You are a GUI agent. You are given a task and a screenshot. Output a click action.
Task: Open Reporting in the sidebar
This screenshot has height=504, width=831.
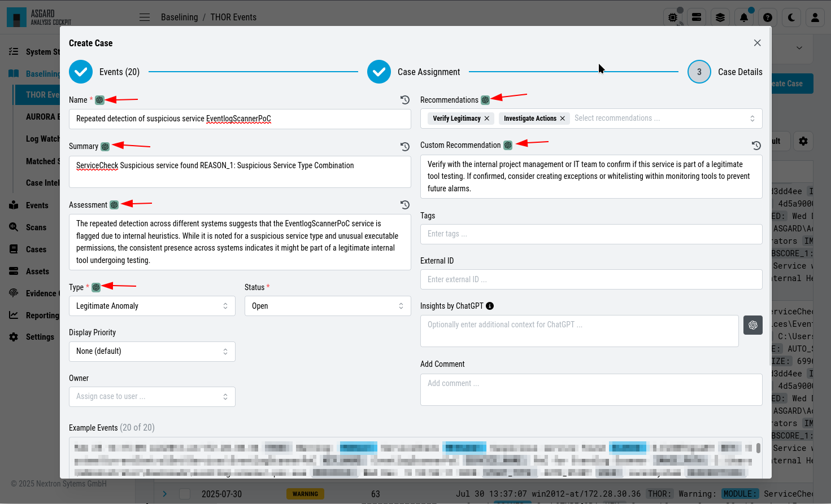point(33,315)
